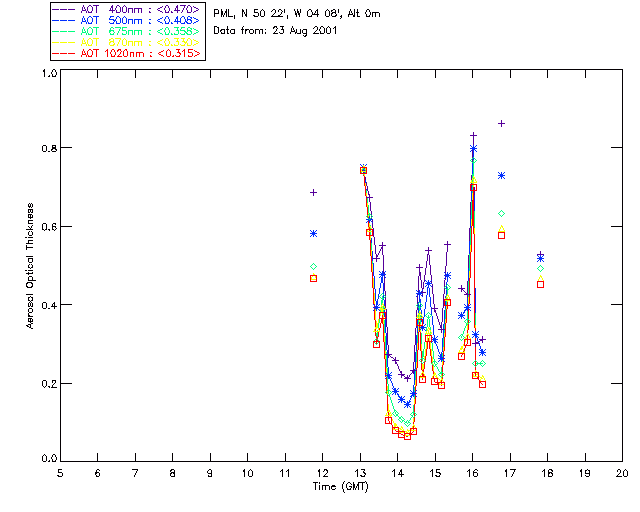640x512 pixels.
Task: Click the red square marker near 18 GMT
Action: (540, 284)
